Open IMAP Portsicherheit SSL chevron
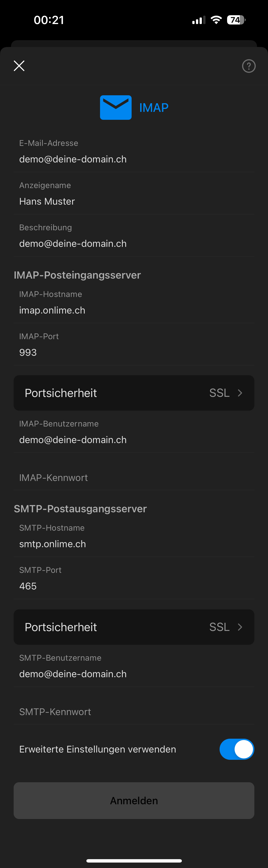Viewport: 268px width, 868px height. coord(240,393)
